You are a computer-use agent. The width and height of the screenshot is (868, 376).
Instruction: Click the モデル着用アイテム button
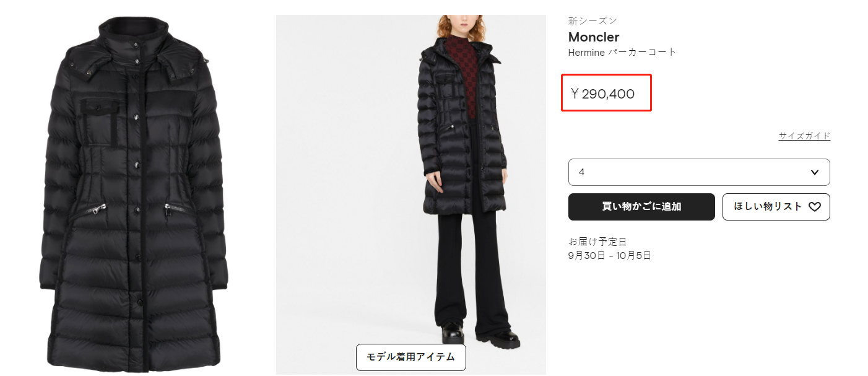click(411, 357)
